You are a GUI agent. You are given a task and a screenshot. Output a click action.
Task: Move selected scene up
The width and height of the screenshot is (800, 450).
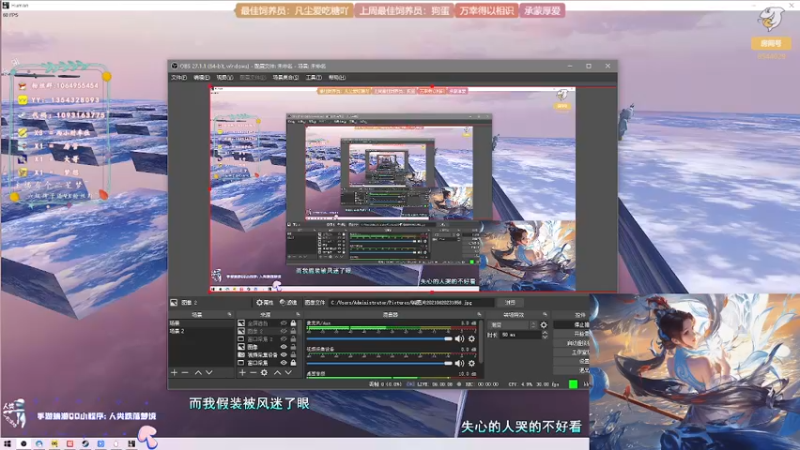tap(198, 373)
